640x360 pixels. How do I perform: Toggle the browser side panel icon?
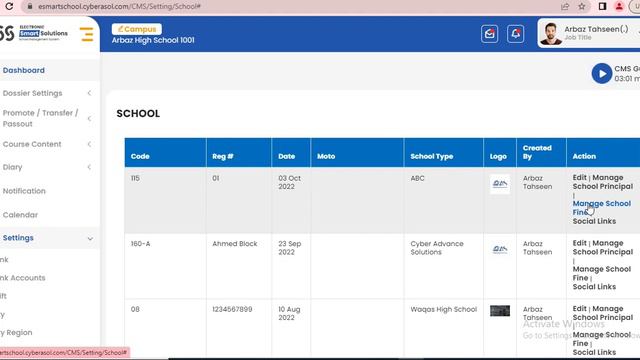click(602, 7)
